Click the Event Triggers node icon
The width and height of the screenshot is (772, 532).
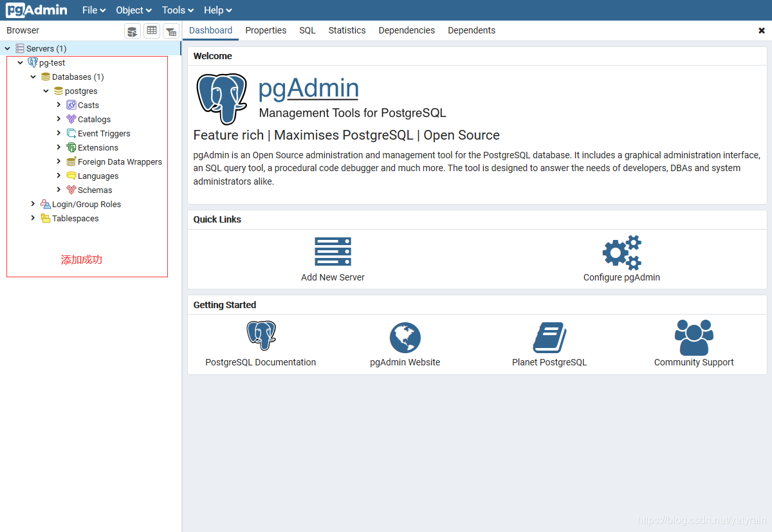(x=71, y=133)
